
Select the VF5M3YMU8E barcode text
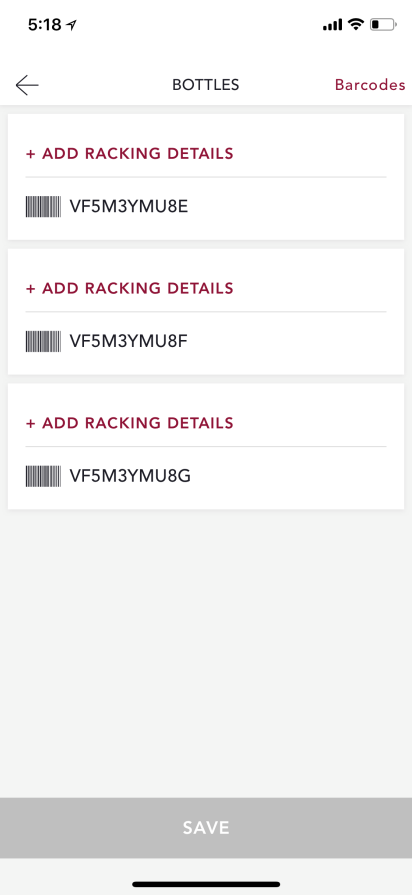[129, 206]
